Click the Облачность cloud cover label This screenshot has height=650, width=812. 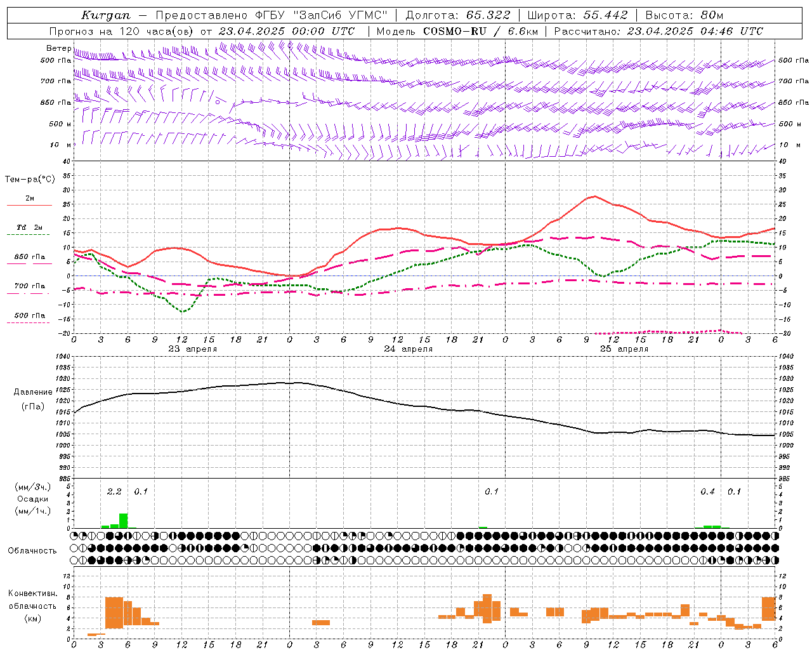pyautogui.click(x=32, y=551)
